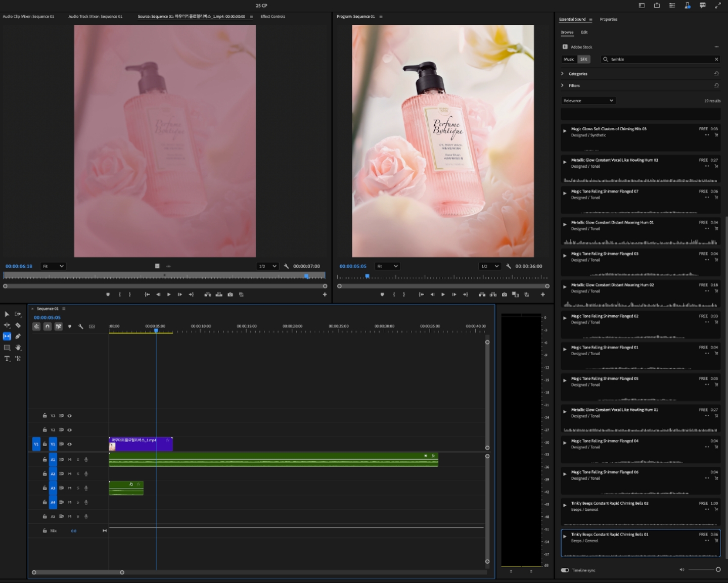Open the Audio Track Mixer tab
This screenshot has height=583, width=728.
pos(96,17)
